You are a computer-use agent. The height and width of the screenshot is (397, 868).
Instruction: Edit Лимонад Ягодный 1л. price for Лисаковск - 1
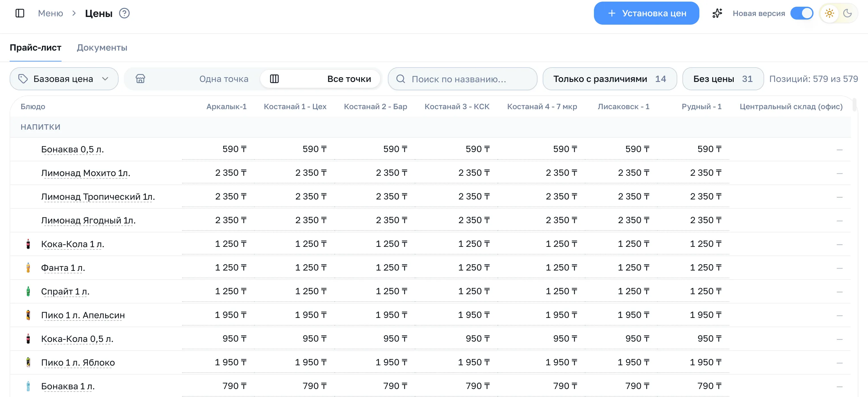click(x=633, y=220)
